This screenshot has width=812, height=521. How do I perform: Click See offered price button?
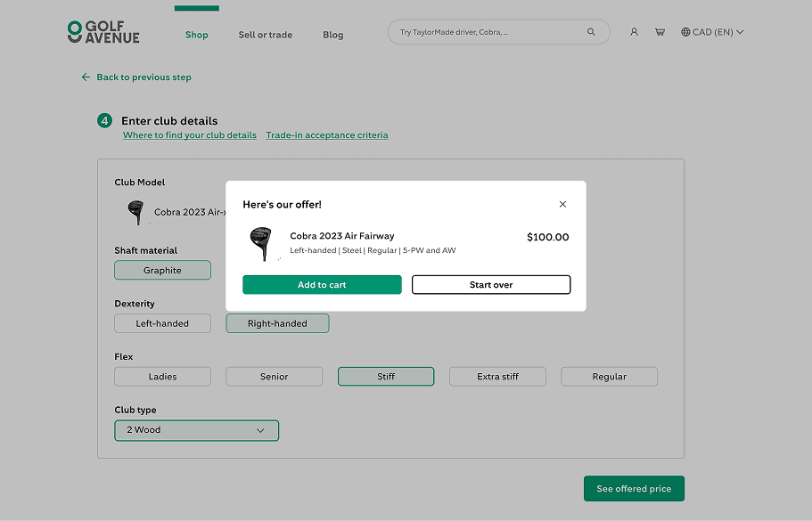coord(634,488)
